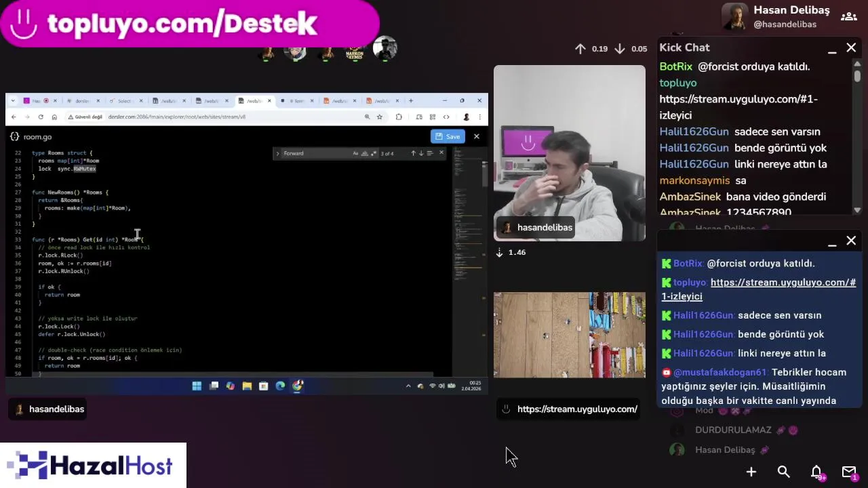
Task: Click the search magnifier in the bottom bar
Action: 784,472
